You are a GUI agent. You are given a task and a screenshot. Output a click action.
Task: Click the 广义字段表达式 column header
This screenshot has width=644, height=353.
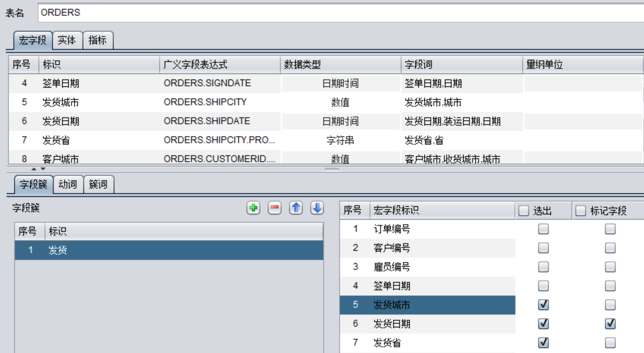click(220, 65)
